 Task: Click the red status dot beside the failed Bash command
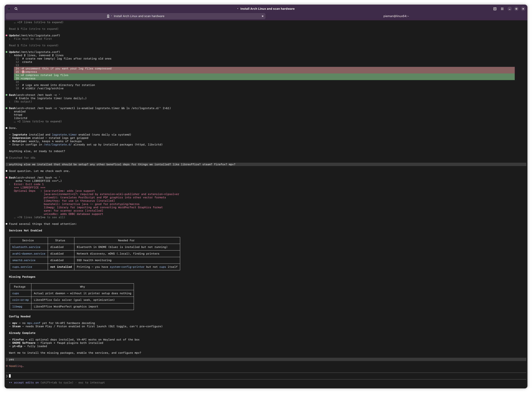pyautogui.click(x=6, y=178)
